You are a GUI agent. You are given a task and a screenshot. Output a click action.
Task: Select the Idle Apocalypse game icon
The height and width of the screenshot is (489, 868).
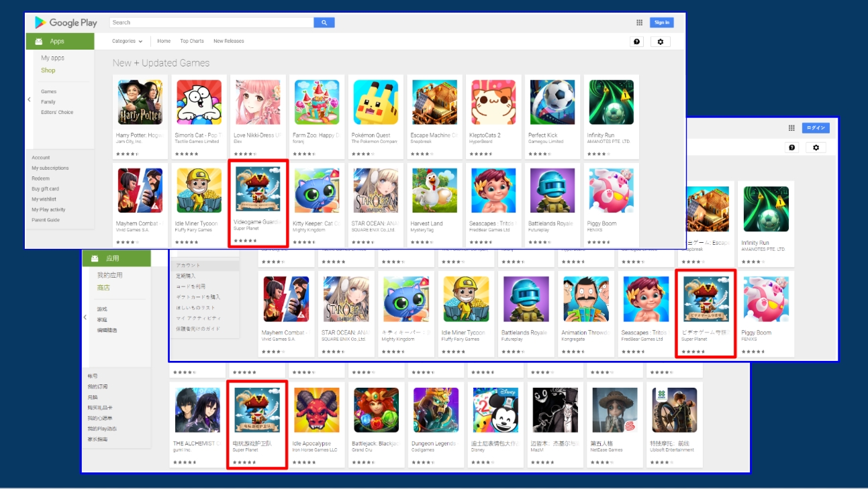point(317,410)
